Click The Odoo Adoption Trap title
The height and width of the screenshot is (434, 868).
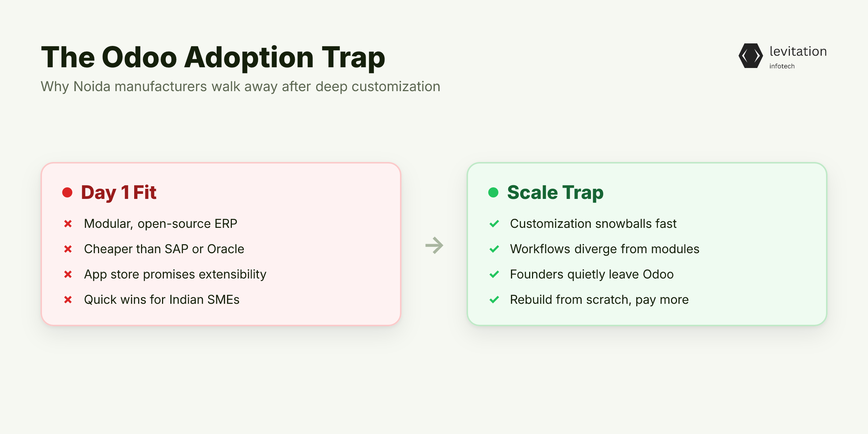(x=213, y=57)
